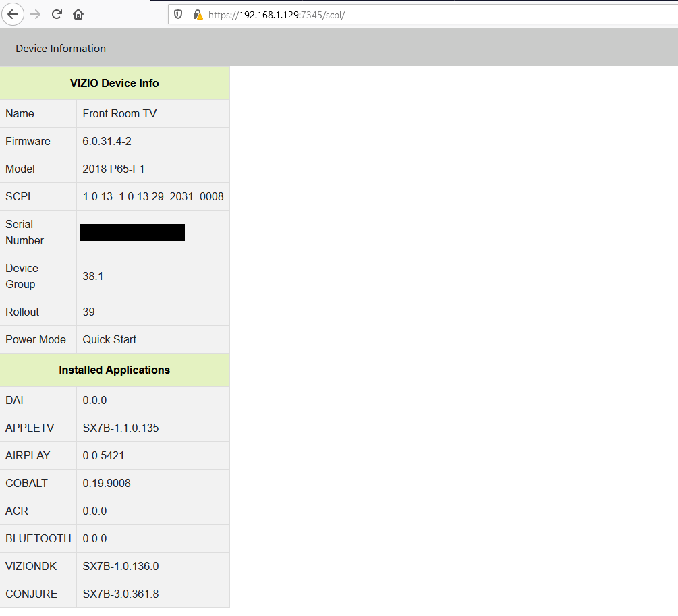
Task: Click the Installed Applications heading
Action: pyautogui.click(x=114, y=370)
